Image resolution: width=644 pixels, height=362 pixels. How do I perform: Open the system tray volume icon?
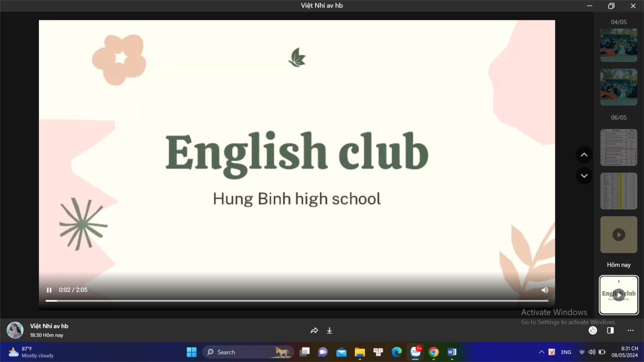pyautogui.click(x=592, y=352)
